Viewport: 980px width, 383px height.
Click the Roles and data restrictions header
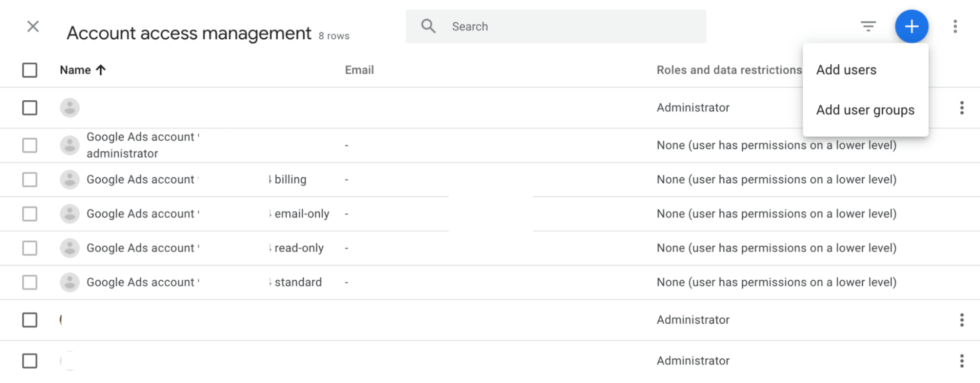[x=729, y=70]
